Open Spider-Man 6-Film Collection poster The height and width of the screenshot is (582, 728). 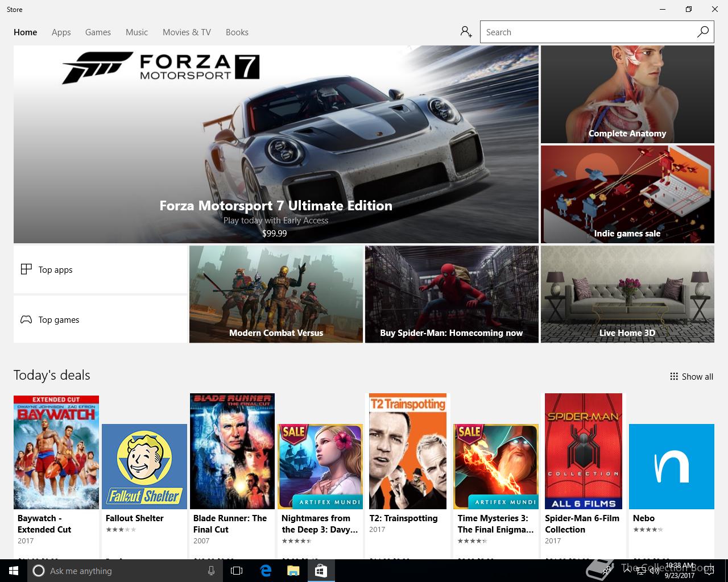[x=584, y=451]
